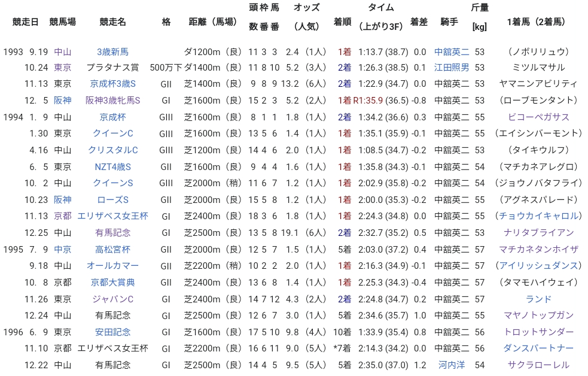This screenshot has height=376, width=588.
Task: Select the オールカマー race link
Action: 112,265
